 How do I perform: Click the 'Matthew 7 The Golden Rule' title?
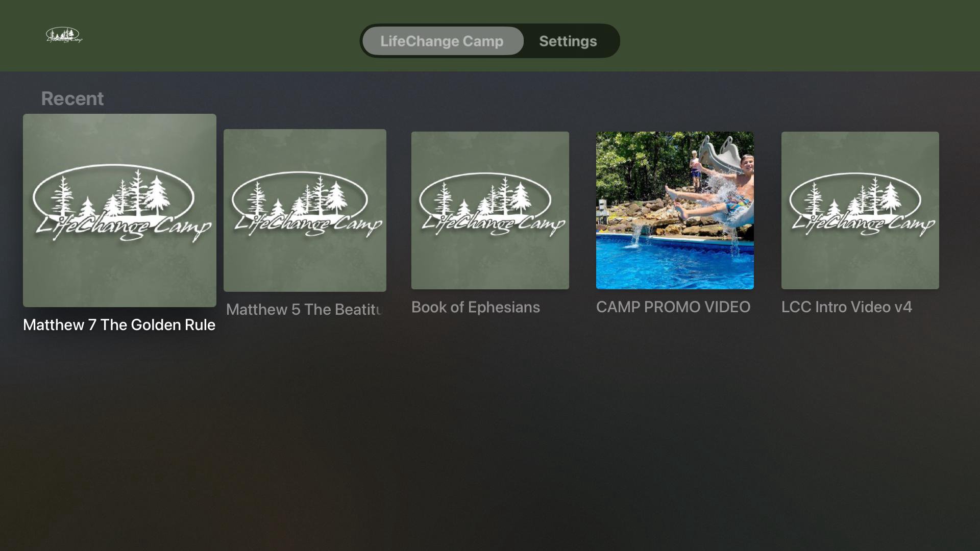pos(119,325)
